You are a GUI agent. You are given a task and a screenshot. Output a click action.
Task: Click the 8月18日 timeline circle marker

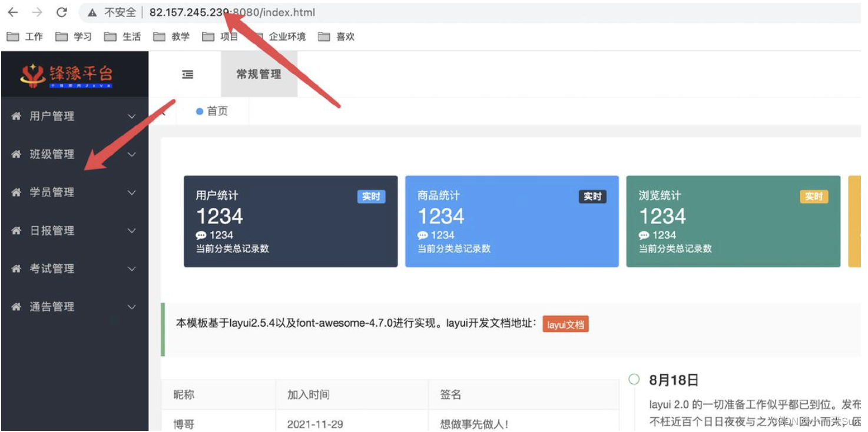coord(634,380)
